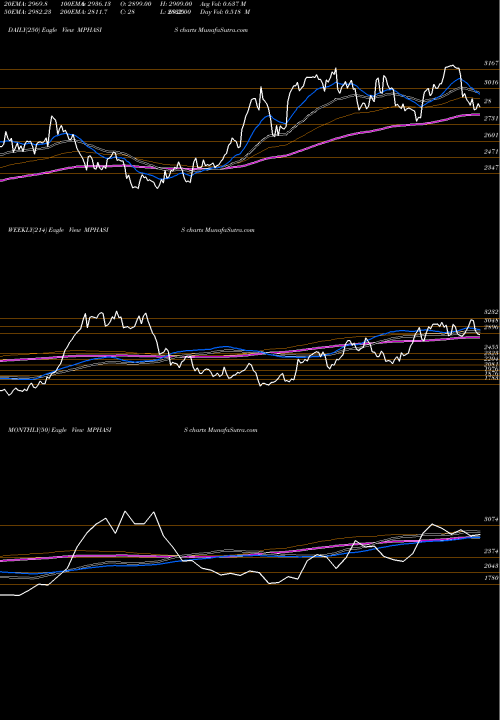Click the 2043 price label on monthly chart
Viewport: 500px width, 720px height.
(x=491, y=566)
